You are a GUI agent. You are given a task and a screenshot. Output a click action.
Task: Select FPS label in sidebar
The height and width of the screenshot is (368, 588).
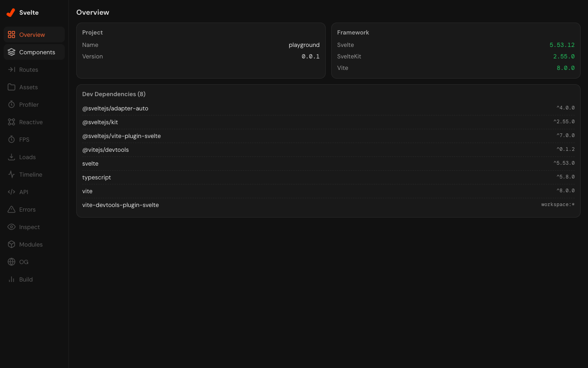(24, 139)
